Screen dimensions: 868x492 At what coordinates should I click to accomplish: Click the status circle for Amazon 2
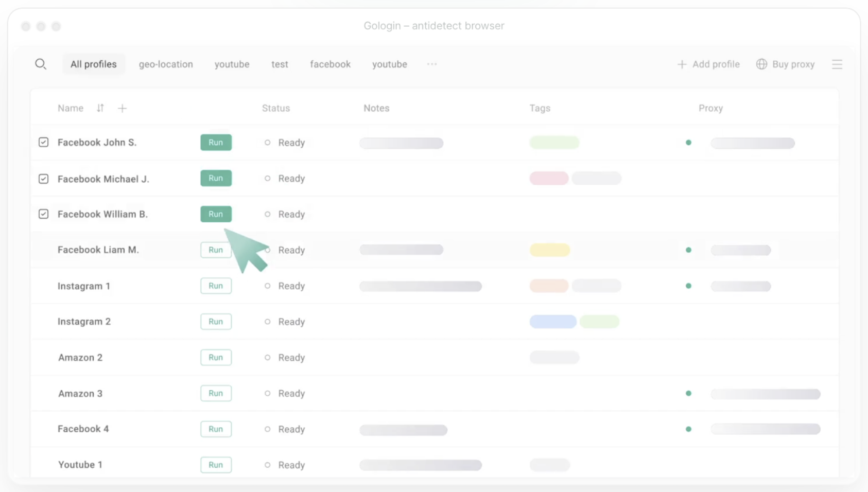267,358
